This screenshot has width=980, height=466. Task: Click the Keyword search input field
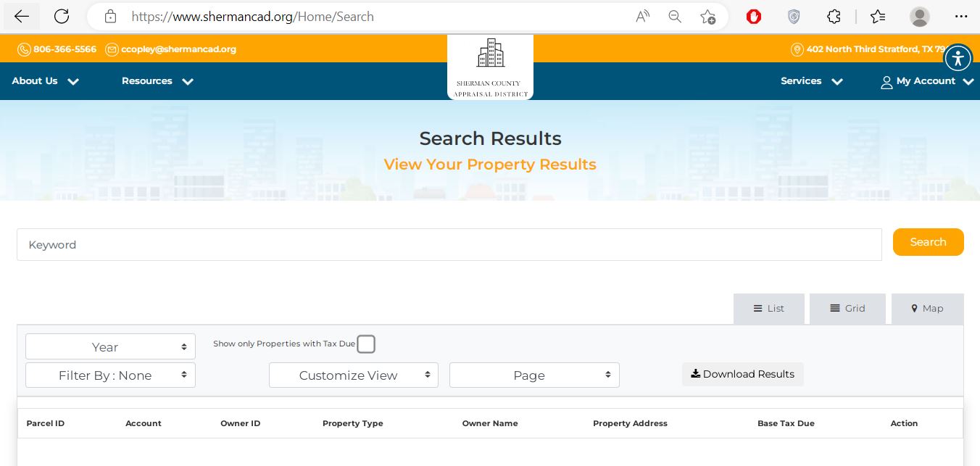point(449,245)
